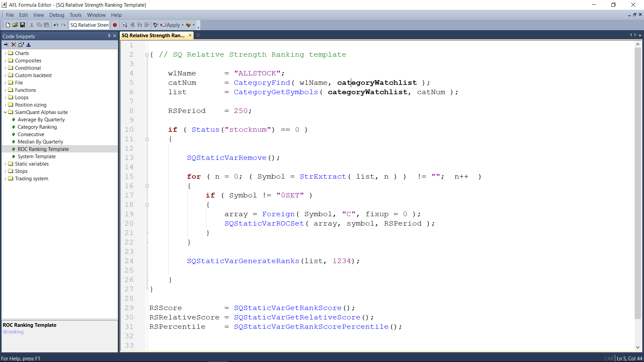This screenshot has width=644, height=362.
Task: Click the Undo arrow in toolbar
Action: click(x=56, y=25)
